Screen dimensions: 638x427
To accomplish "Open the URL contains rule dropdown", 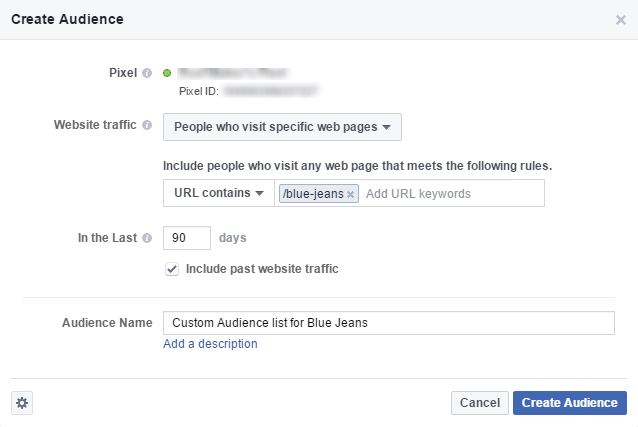I will click(219, 193).
